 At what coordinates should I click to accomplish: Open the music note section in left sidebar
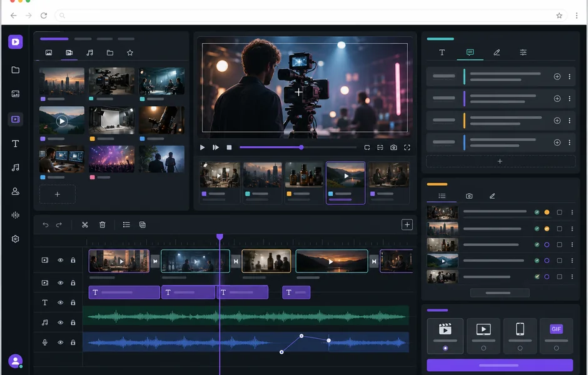click(16, 167)
